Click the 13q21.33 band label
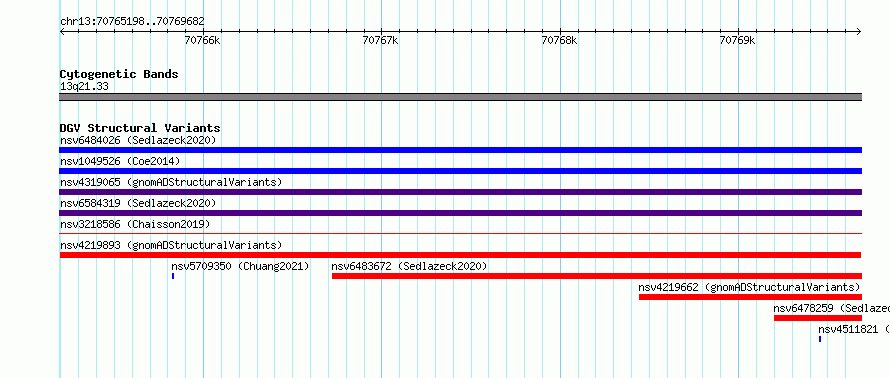890x378 pixels. 84,87
